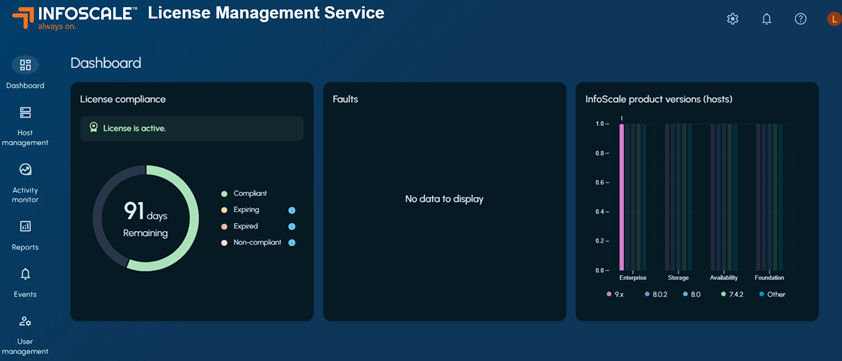Screen dimensions: 842x361
Task: Toggle the Expired legend entry
Action: (239, 226)
